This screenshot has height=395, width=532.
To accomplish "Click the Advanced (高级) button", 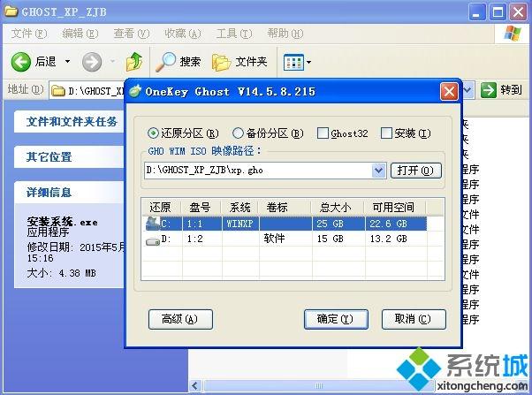I will point(180,319).
